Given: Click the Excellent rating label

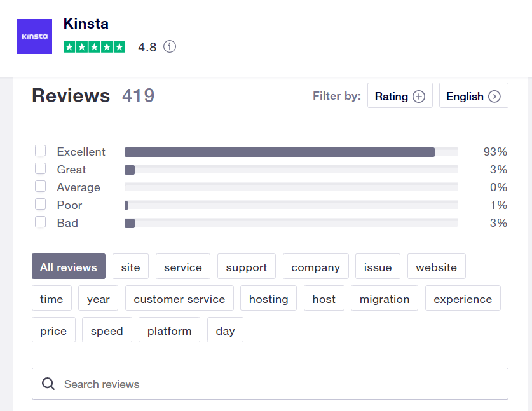Looking at the screenshot, I should (81, 152).
